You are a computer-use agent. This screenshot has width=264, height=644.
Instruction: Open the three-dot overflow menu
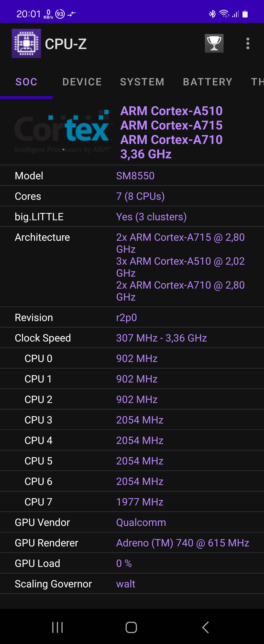tap(247, 43)
